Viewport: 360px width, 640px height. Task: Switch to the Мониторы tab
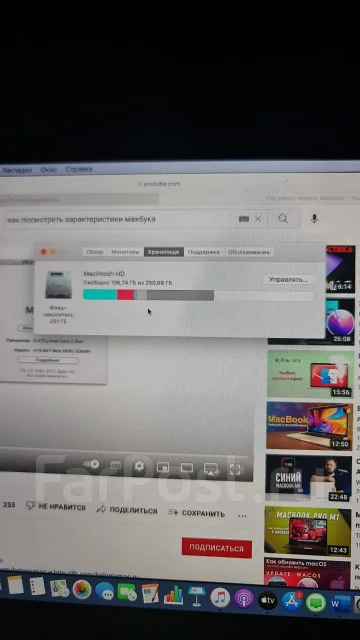125,252
